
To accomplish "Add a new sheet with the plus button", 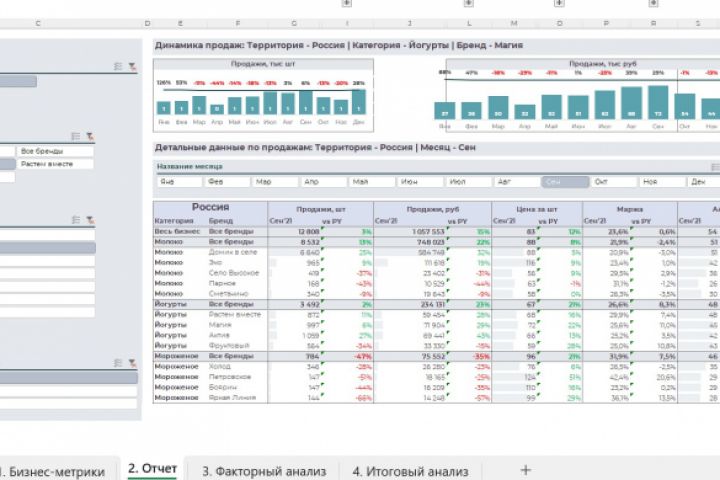I will point(526,470).
